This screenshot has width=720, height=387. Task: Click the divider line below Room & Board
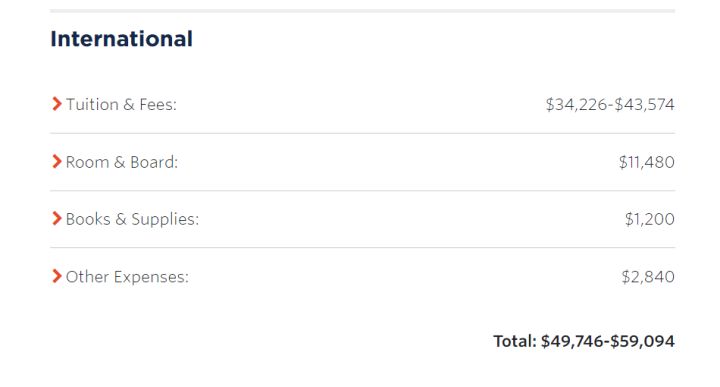point(362,190)
